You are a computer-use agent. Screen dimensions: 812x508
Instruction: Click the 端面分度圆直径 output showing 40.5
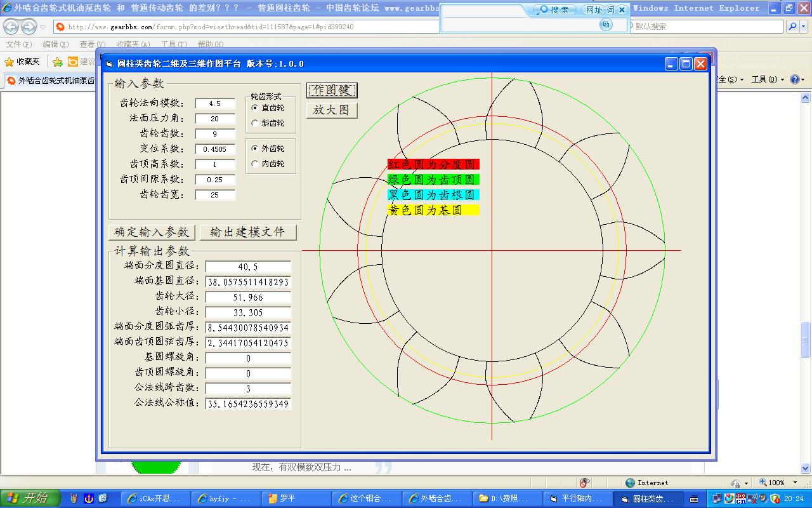coord(248,267)
